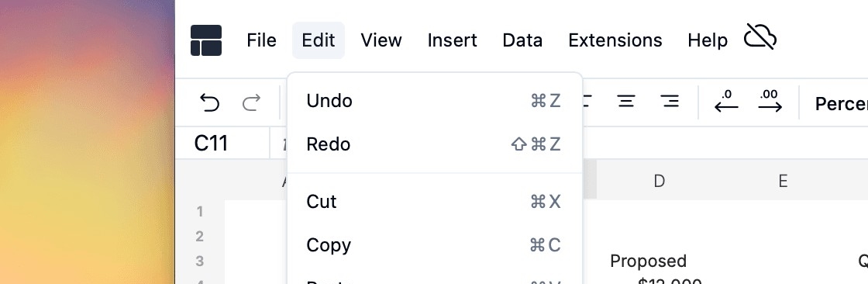This screenshot has width=868, height=284.
Task: Open the Extensions menu
Action: 615,40
